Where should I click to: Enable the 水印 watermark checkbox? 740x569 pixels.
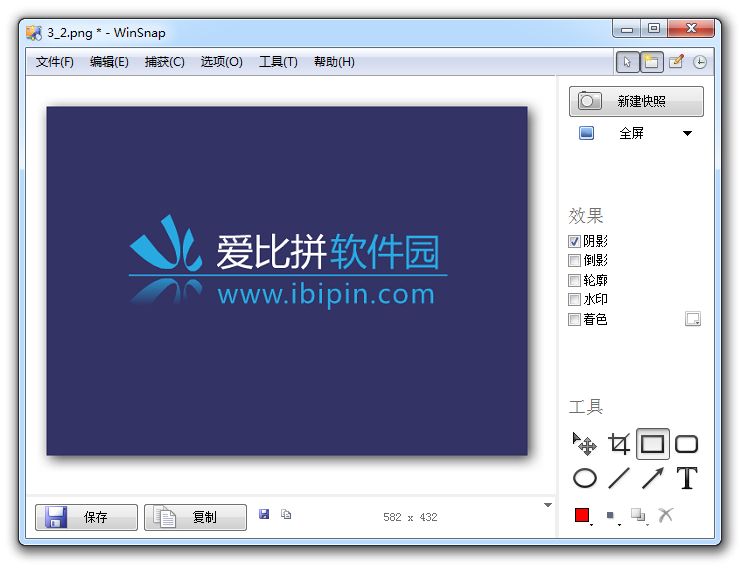coord(574,299)
